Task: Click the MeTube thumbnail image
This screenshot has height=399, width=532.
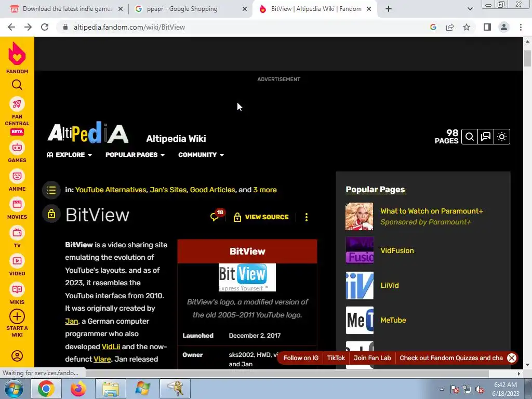Action: (x=360, y=320)
